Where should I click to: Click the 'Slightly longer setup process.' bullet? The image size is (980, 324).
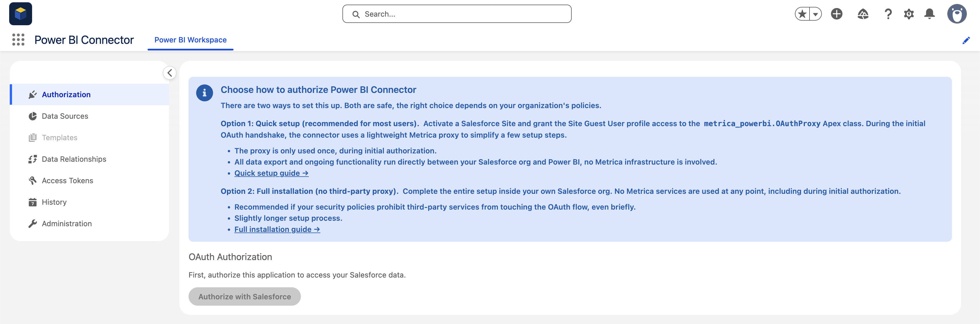click(x=288, y=218)
